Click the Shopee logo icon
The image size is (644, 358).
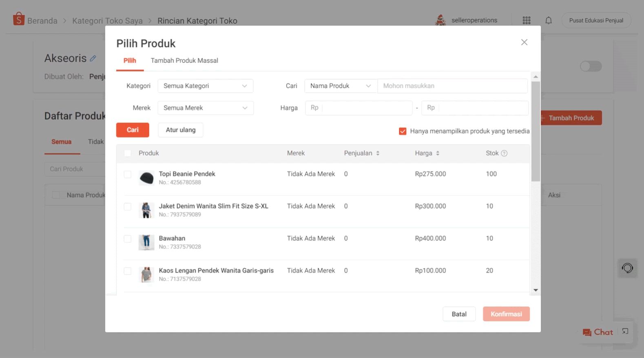[x=18, y=19]
